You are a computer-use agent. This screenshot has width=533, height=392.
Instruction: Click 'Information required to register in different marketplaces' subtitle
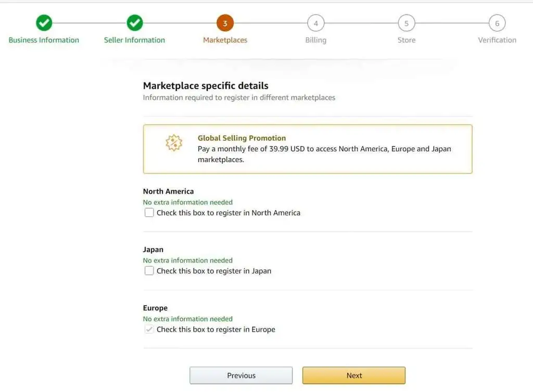pyautogui.click(x=239, y=98)
